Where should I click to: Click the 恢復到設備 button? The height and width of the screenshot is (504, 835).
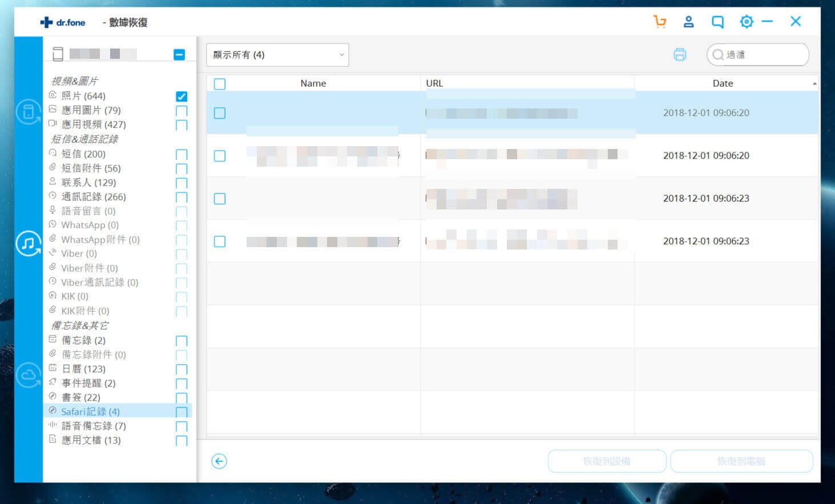pyautogui.click(x=607, y=461)
